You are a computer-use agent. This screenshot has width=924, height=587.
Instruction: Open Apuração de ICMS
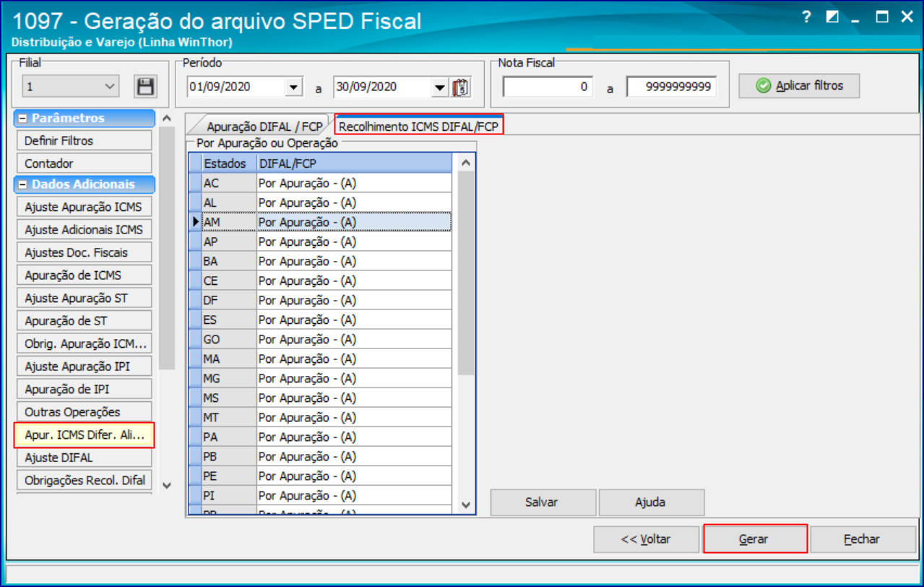(84, 275)
